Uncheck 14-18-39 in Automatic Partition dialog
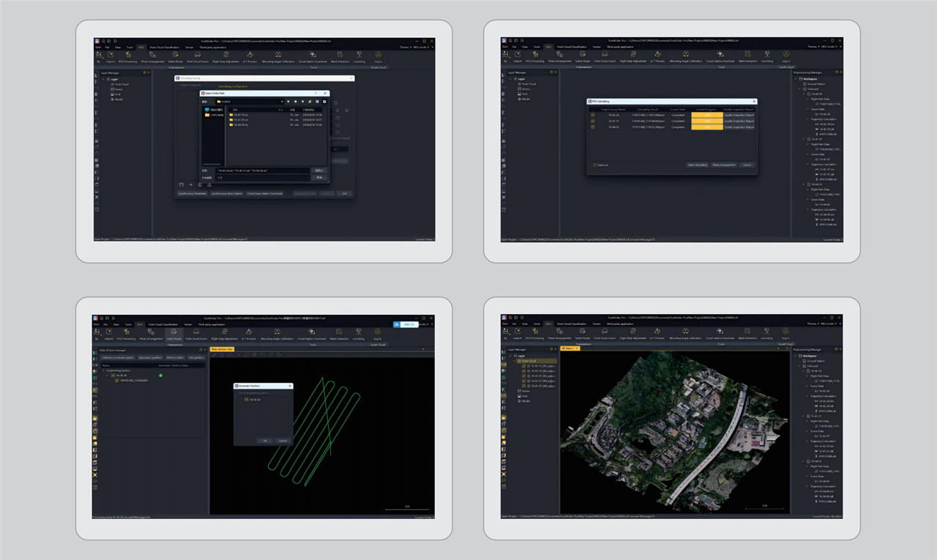Screen dimensions: 937x560 [247, 400]
